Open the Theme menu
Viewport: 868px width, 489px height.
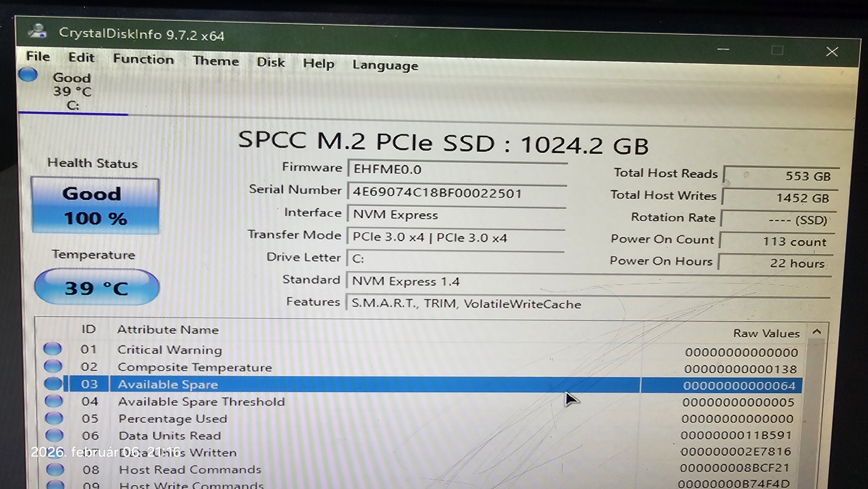(215, 61)
